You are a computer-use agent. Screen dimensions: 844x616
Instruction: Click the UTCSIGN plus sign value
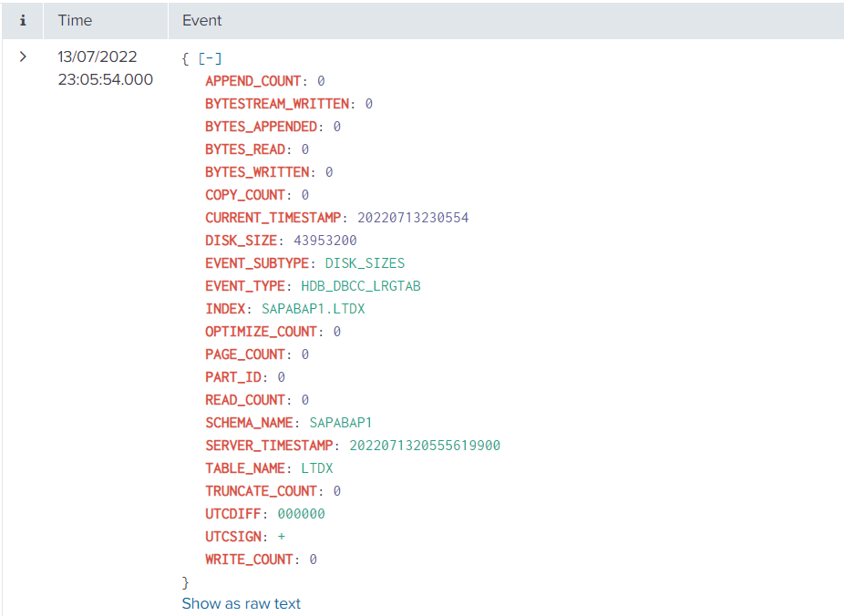(x=282, y=537)
